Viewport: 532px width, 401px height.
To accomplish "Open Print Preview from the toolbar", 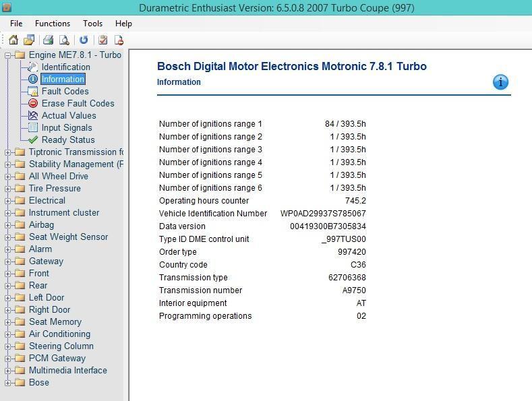I will click(64, 40).
